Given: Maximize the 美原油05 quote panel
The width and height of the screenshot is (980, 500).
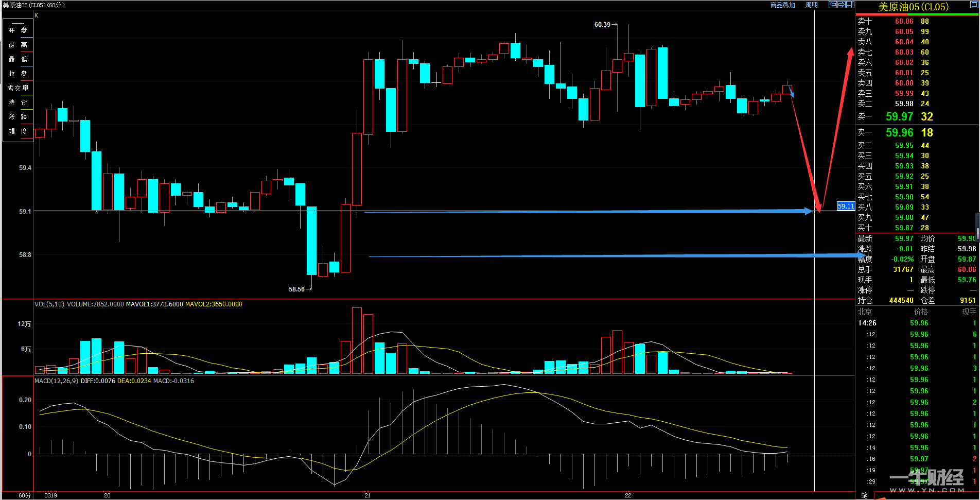Looking at the screenshot, I should 974,5.
